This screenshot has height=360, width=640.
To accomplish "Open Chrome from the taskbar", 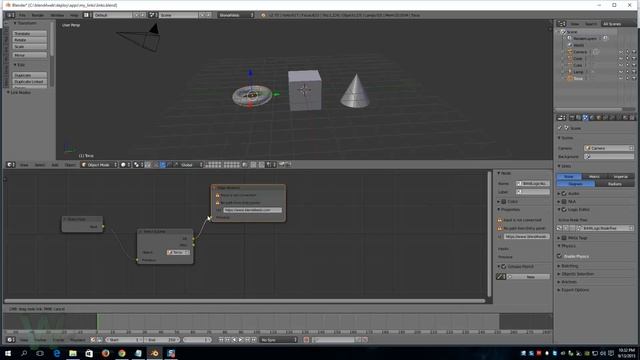I will [x=122, y=353].
